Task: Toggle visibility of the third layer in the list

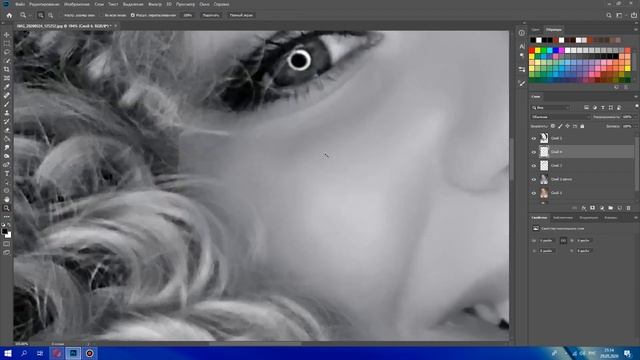Action: click(533, 166)
